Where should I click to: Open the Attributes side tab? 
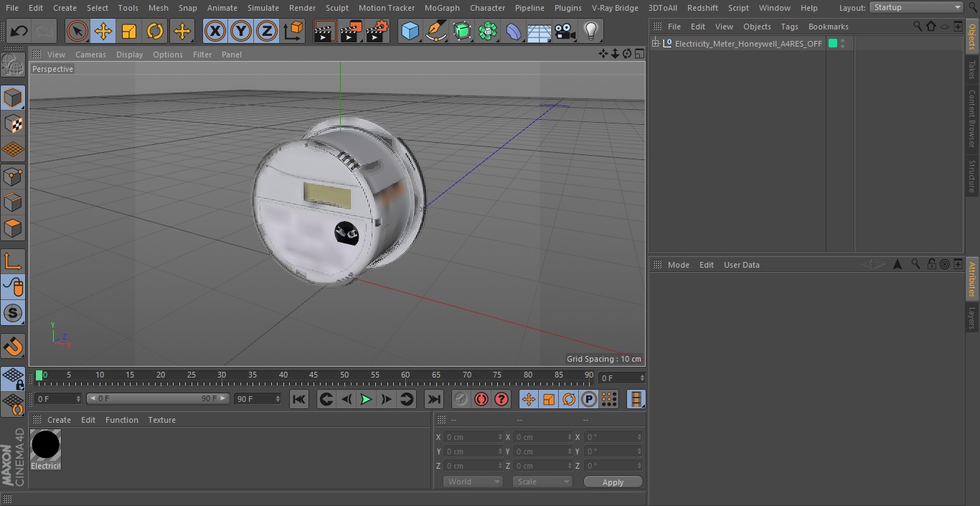(972, 279)
